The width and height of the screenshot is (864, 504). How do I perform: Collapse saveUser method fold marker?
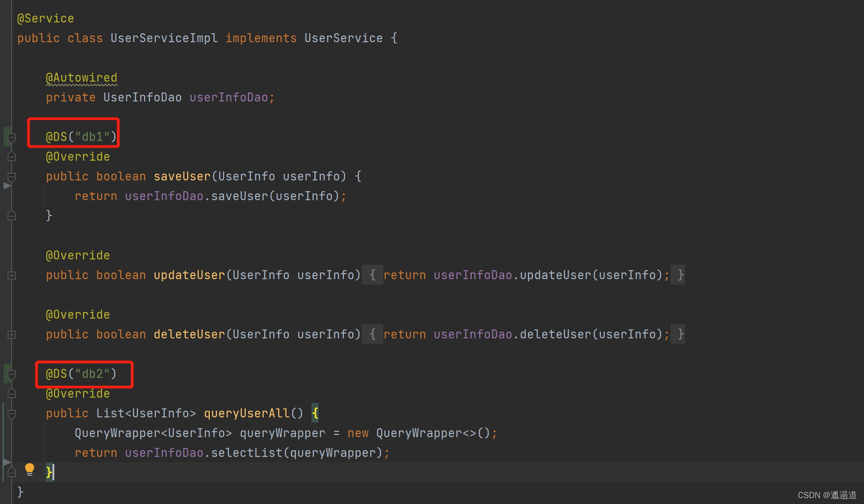pyautogui.click(x=12, y=177)
